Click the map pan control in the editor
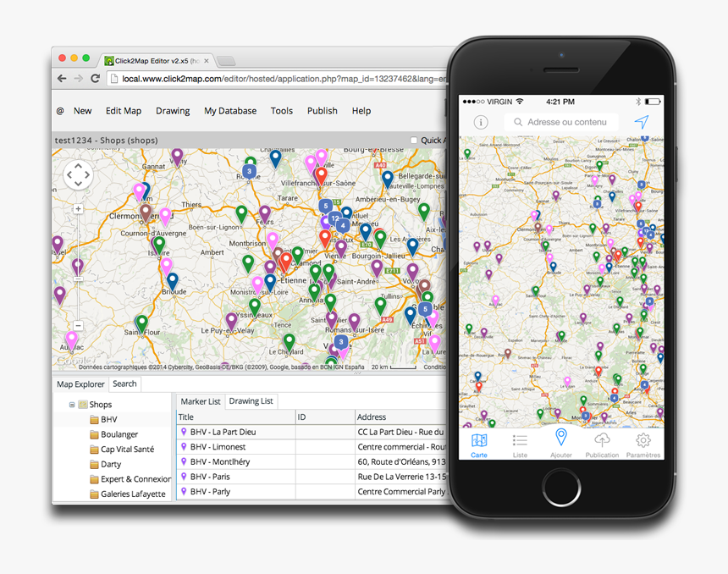The height and width of the screenshot is (574, 728). (x=78, y=175)
